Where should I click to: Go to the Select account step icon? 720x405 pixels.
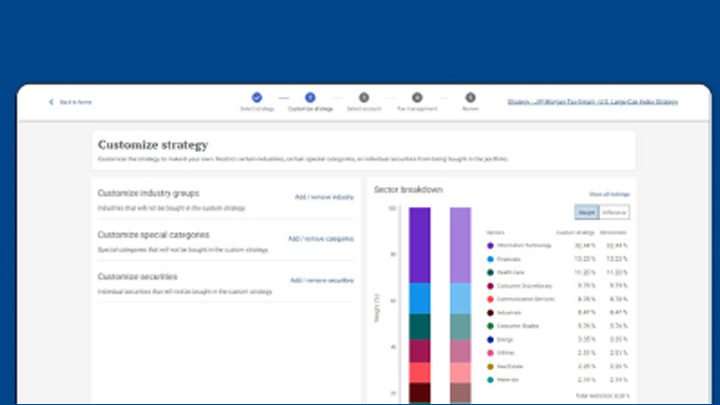tap(364, 97)
